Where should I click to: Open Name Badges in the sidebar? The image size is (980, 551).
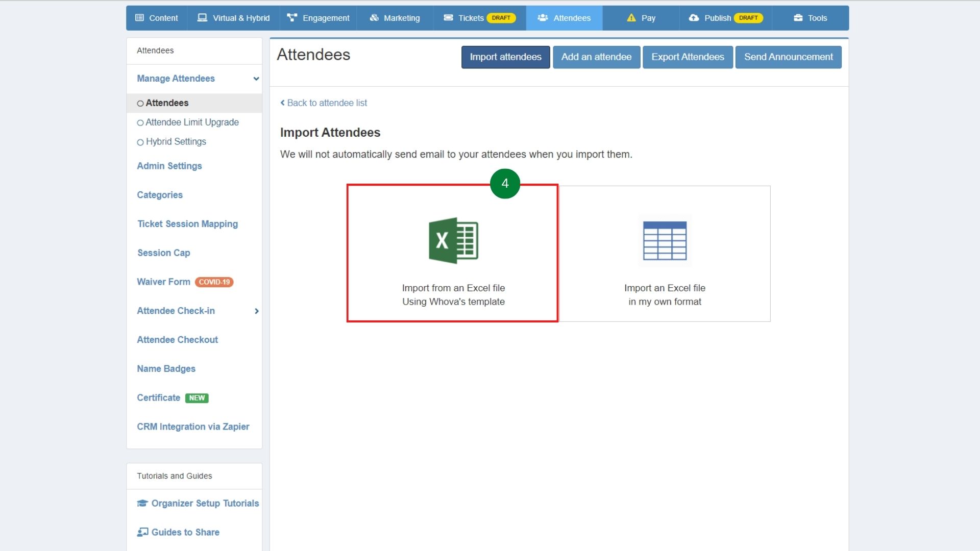tap(166, 369)
